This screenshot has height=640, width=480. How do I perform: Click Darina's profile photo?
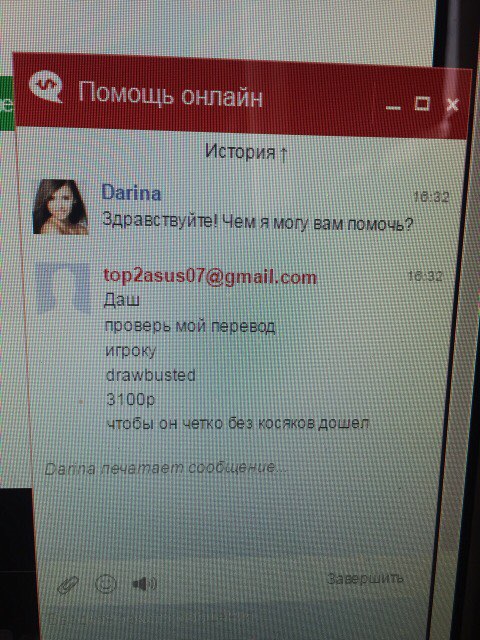click(x=60, y=207)
